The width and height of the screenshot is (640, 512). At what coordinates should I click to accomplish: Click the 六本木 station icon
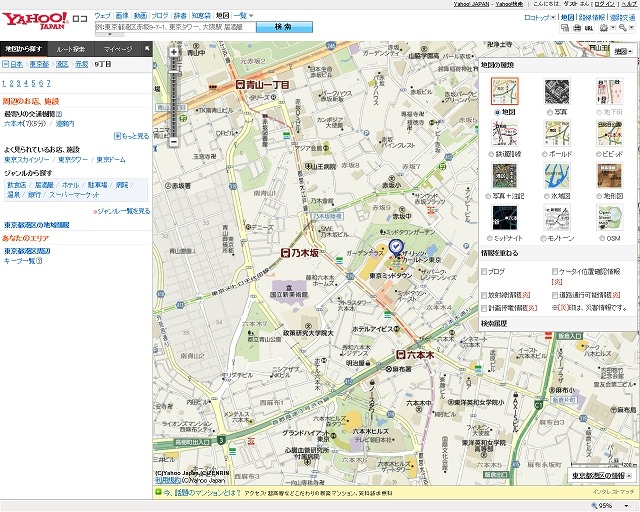[x=400, y=355]
